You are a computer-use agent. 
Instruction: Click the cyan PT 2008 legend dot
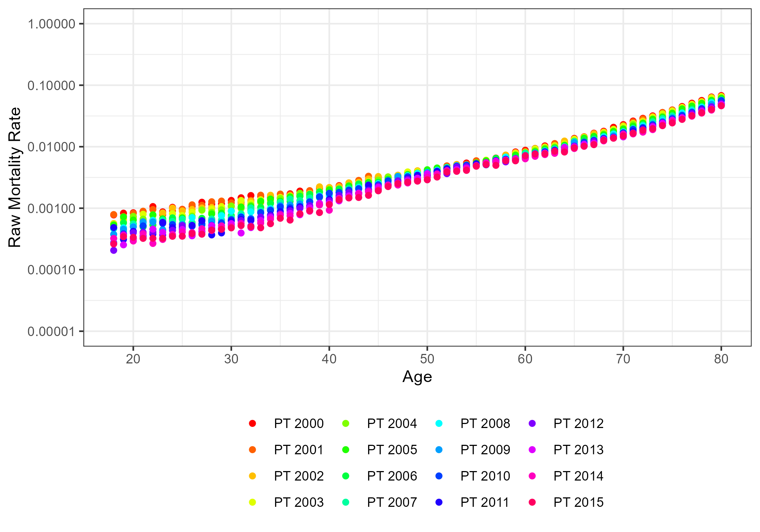point(439,423)
